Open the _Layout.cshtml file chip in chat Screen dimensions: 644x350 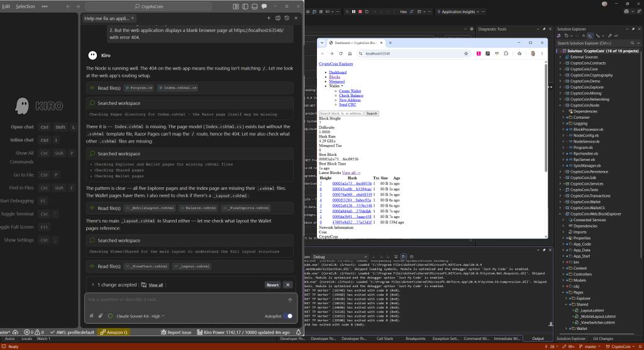pyautogui.click(x=192, y=266)
